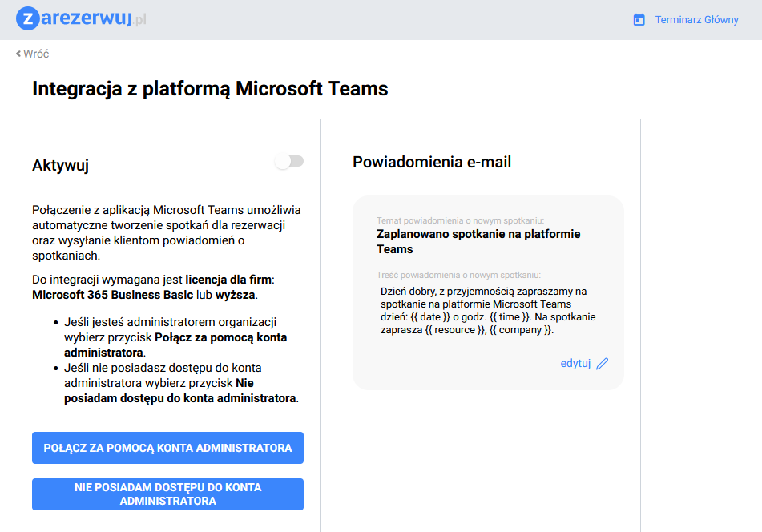
Task: Click the Dzień dobry notification body text
Action: point(487,310)
